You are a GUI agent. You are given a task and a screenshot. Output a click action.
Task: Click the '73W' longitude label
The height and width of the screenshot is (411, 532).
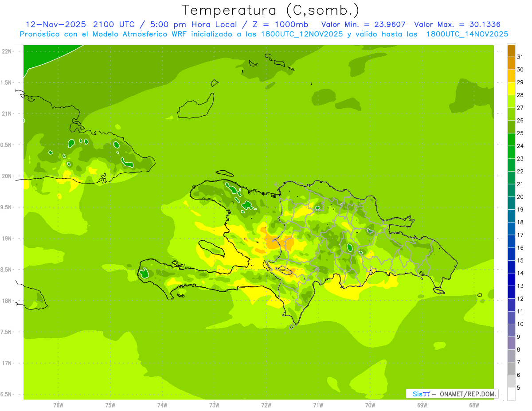pos(214,405)
